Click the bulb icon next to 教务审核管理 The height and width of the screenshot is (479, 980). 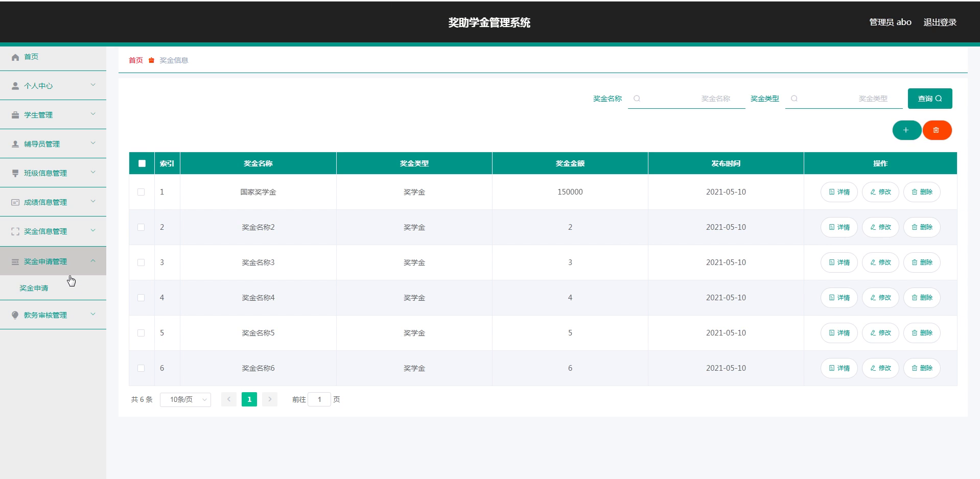tap(15, 315)
